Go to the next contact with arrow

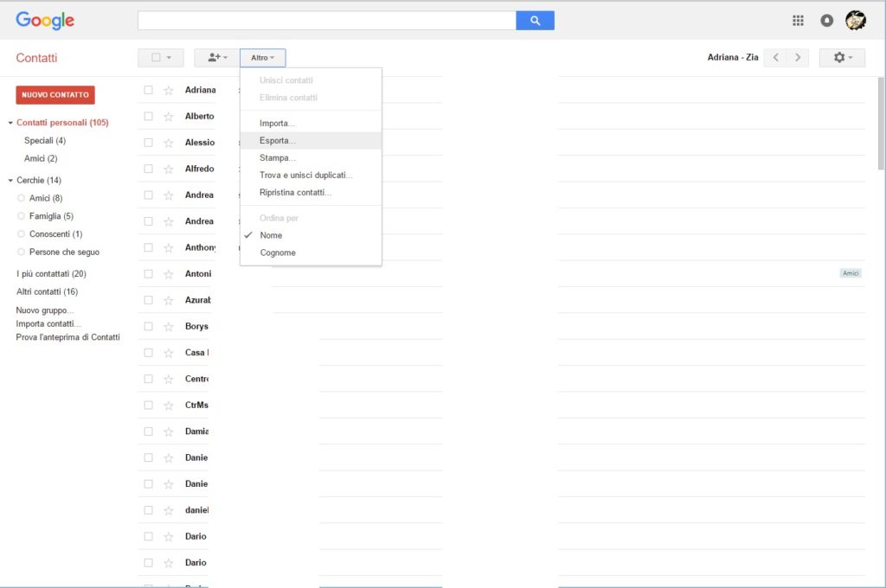click(797, 57)
